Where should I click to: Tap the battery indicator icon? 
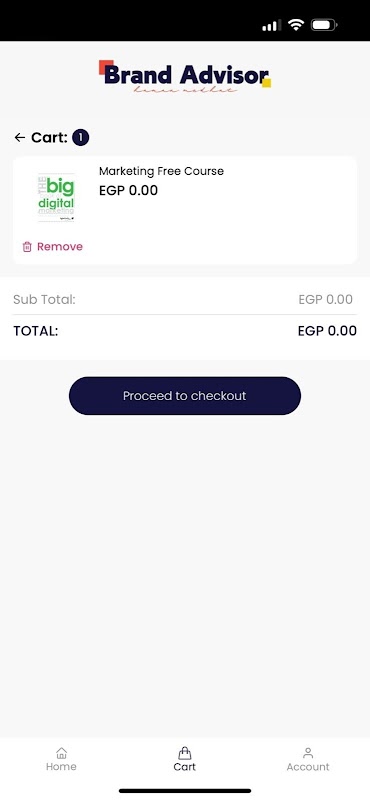(x=324, y=24)
